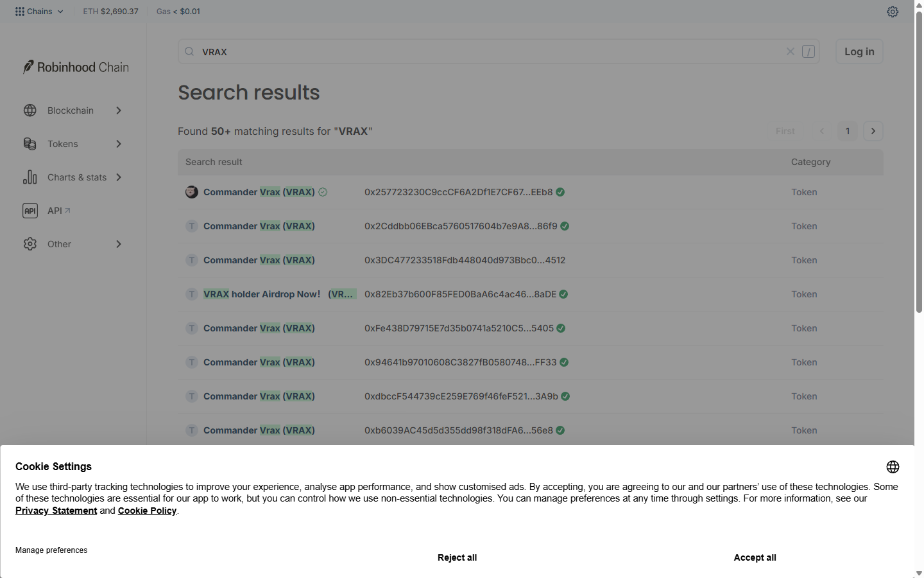
Task: Open the settings gear icon
Action: click(893, 12)
